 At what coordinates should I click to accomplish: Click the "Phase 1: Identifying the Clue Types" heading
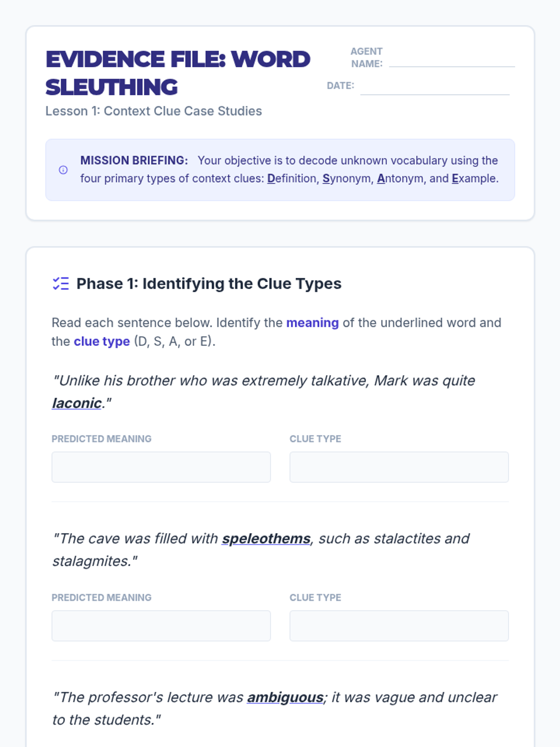209,283
